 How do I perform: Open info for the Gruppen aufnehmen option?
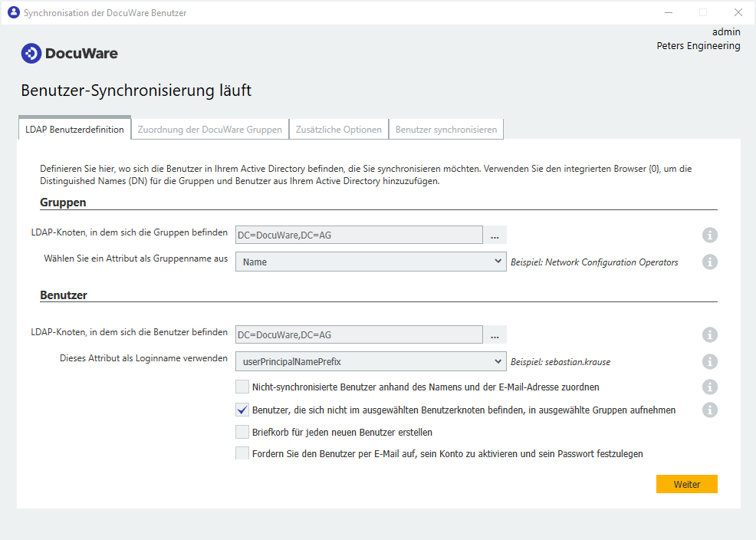(709, 410)
